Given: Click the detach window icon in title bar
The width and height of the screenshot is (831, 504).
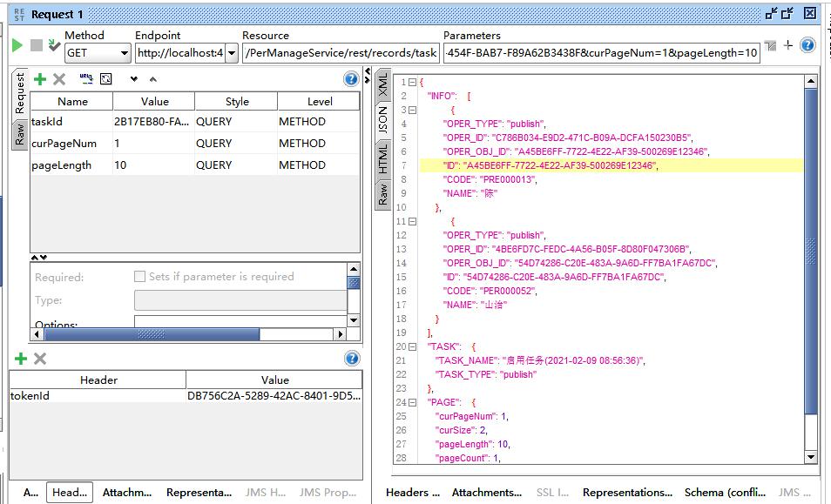Looking at the screenshot, I should pyautogui.click(x=788, y=13).
